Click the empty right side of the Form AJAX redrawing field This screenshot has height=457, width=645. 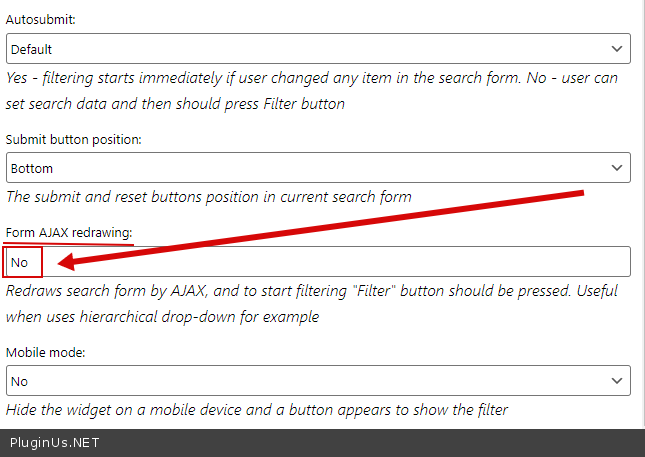pos(400,262)
